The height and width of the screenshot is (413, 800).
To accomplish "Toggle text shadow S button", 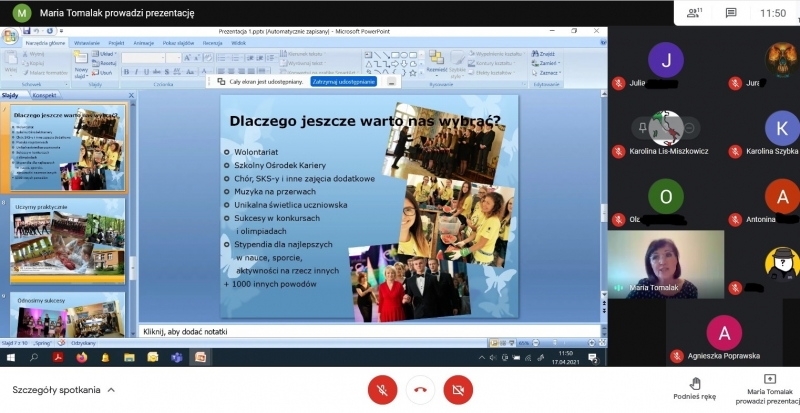I will coord(167,72).
